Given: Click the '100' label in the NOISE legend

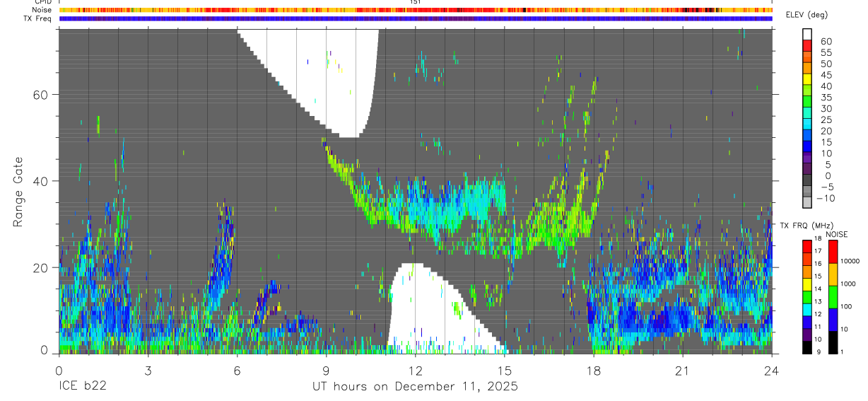Looking at the screenshot, I should point(847,306).
